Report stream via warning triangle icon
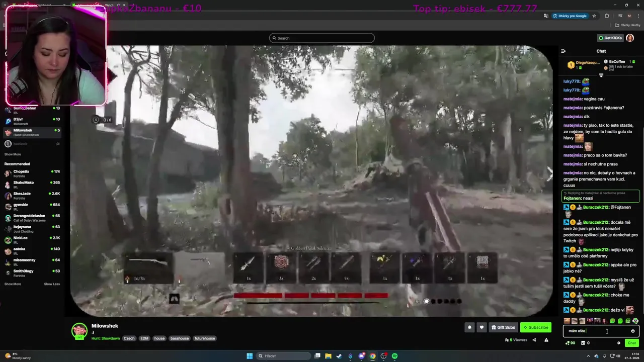Screen dimensions: 644x362 tap(546, 340)
